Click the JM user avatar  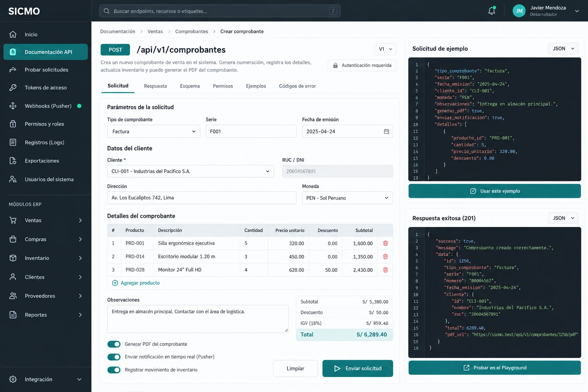pyautogui.click(x=519, y=11)
